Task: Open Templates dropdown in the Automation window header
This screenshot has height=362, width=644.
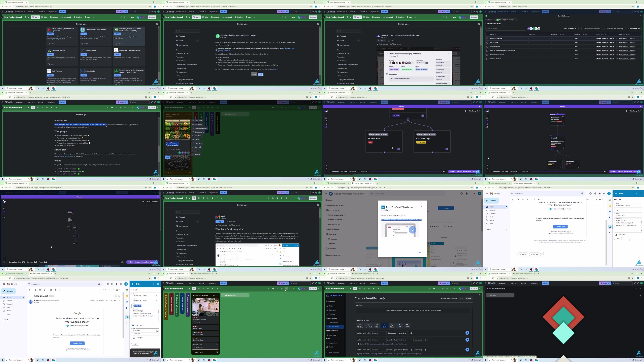Action: click(x=374, y=283)
